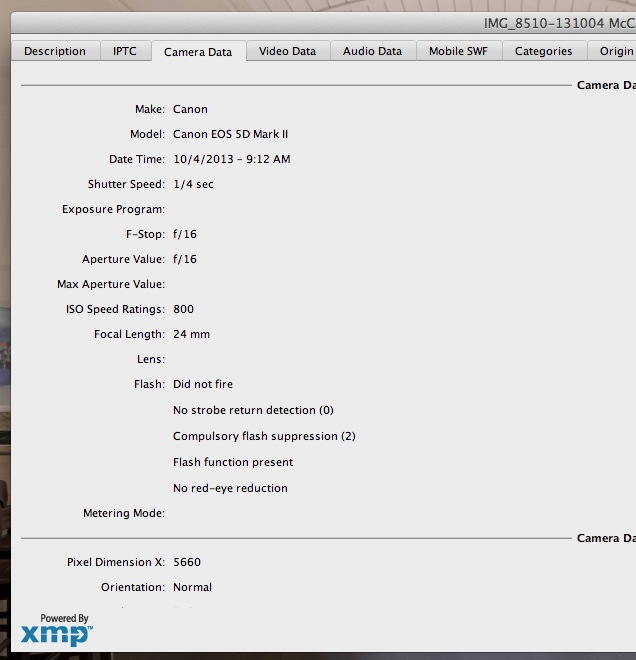Click the Max Aperture Value label
This screenshot has height=660, width=636.
[111, 284]
